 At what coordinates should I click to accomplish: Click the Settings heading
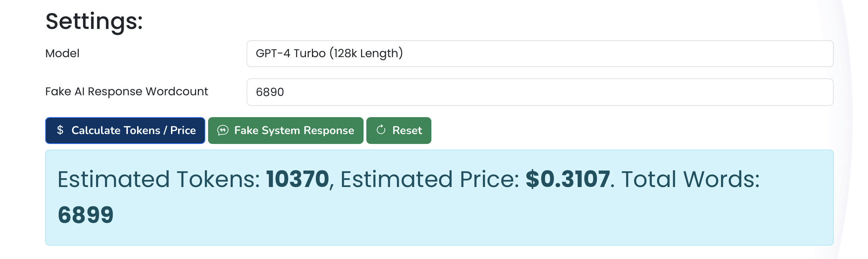click(x=94, y=22)
